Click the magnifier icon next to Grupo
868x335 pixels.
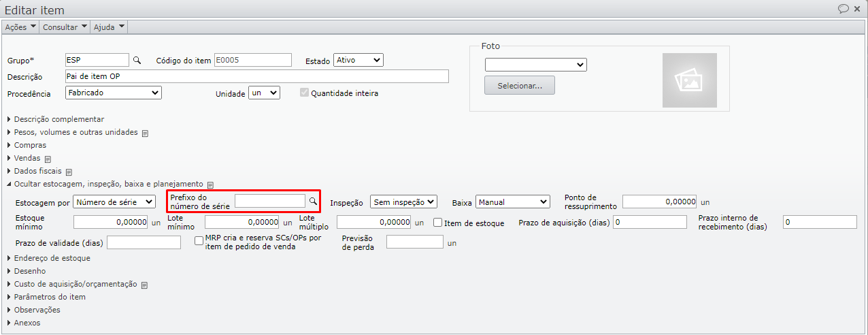(x=137, y=60)
